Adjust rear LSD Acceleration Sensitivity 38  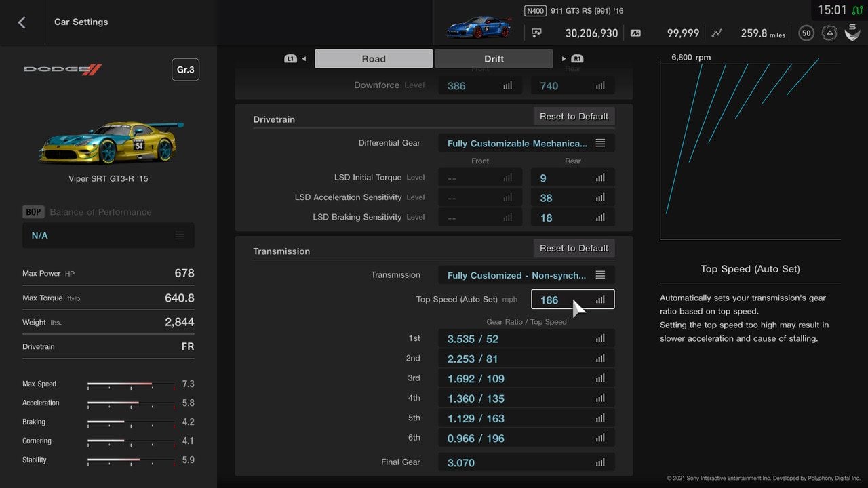pos(573,198)
